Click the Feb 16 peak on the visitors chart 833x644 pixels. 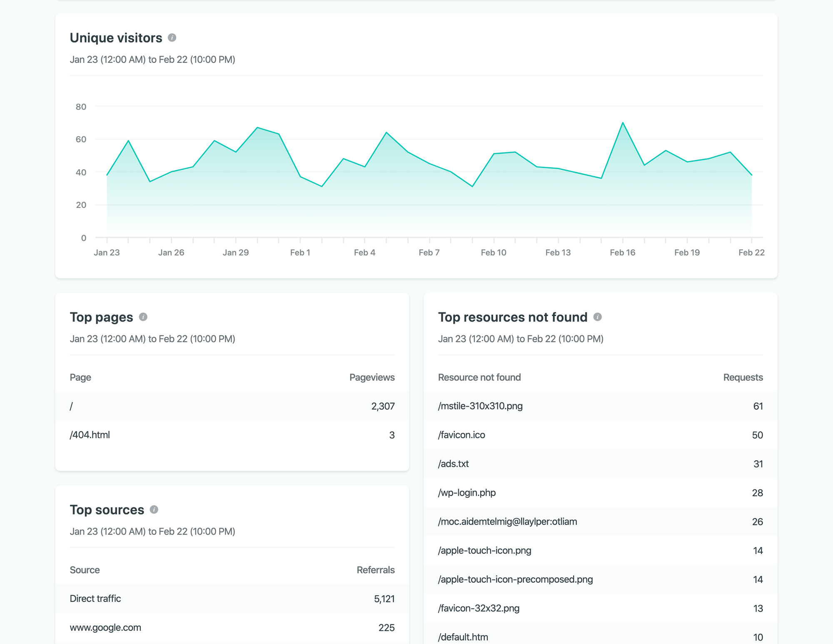(623, 122)
